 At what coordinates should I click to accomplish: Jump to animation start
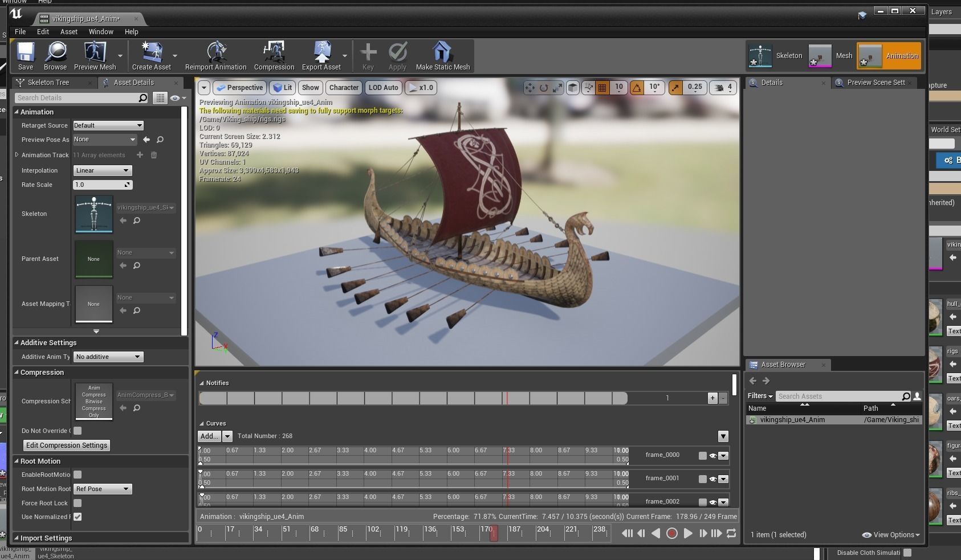pyautogui.click(x=626, y=533)
